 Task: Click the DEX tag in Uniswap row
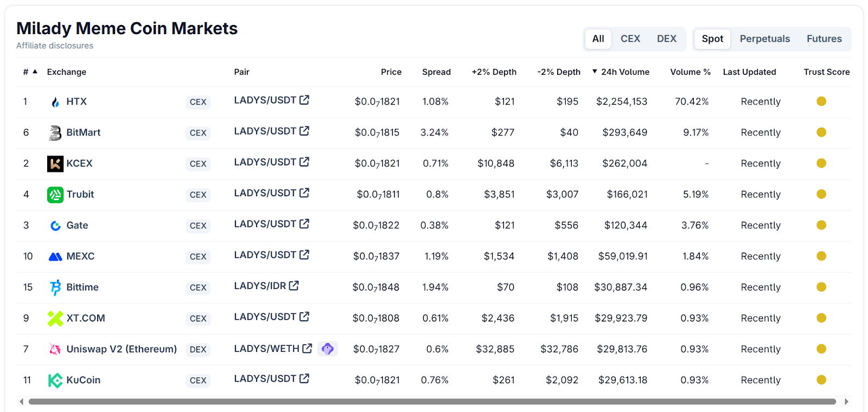click(x=198, y=350)
